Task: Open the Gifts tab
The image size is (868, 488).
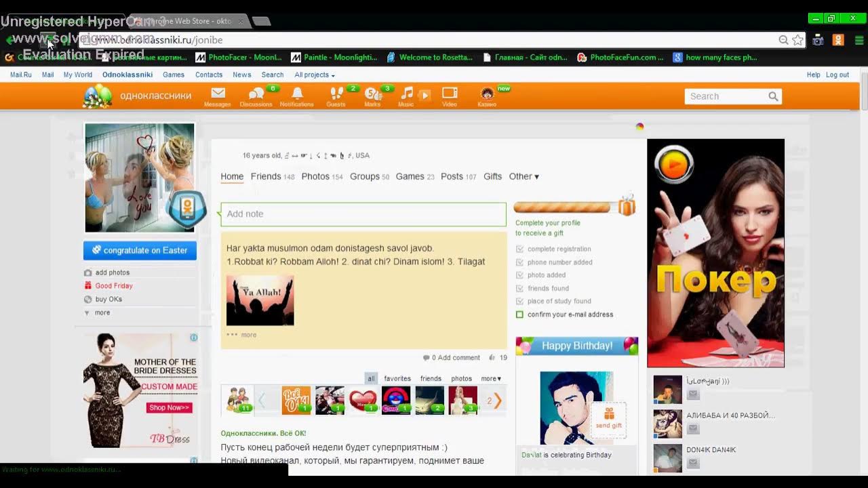Action: coord(493,176)
